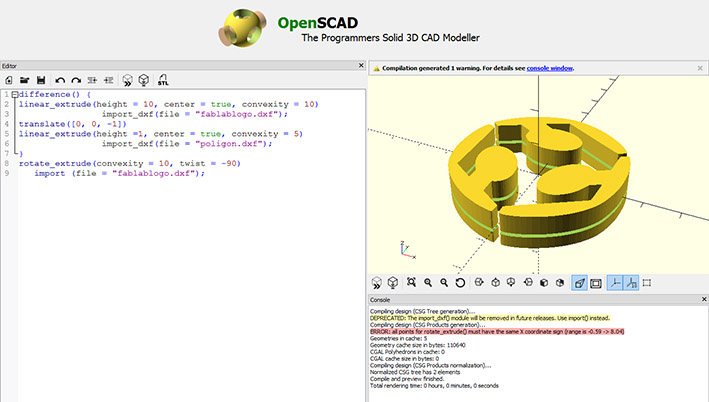Switch to the Top view
This screenshot has height=402, width=709.
(496, 283)
